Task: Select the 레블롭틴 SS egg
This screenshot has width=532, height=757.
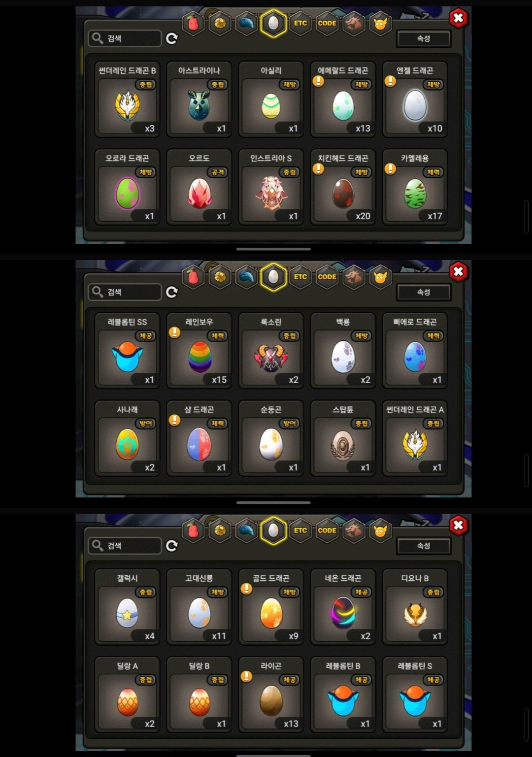Action: (x=127, y=350)
